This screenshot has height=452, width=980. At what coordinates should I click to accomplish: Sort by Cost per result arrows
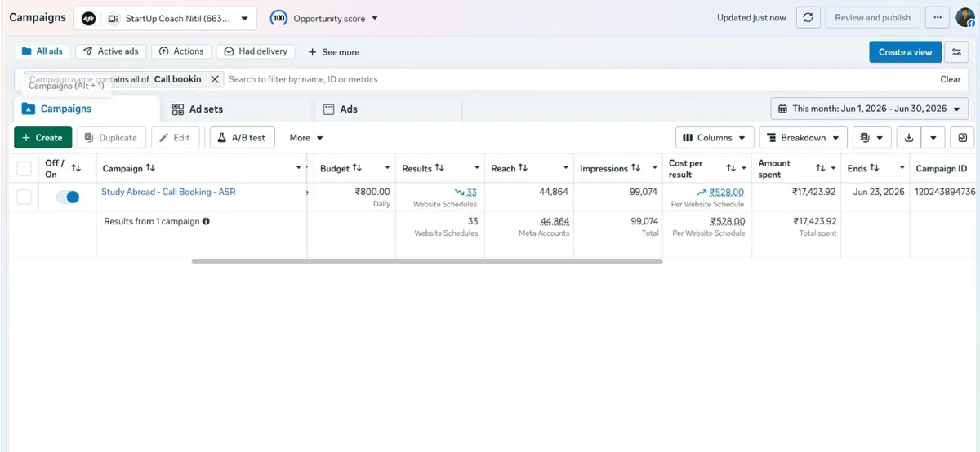731,168
